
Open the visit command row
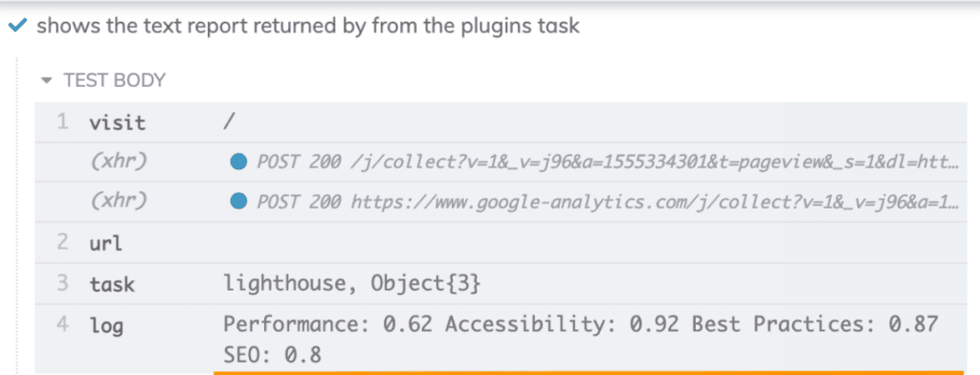click(x=501, y=121)
